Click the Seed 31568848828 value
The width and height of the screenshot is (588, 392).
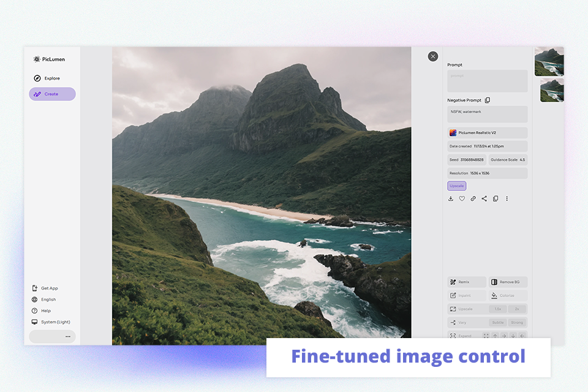[467, 160]
